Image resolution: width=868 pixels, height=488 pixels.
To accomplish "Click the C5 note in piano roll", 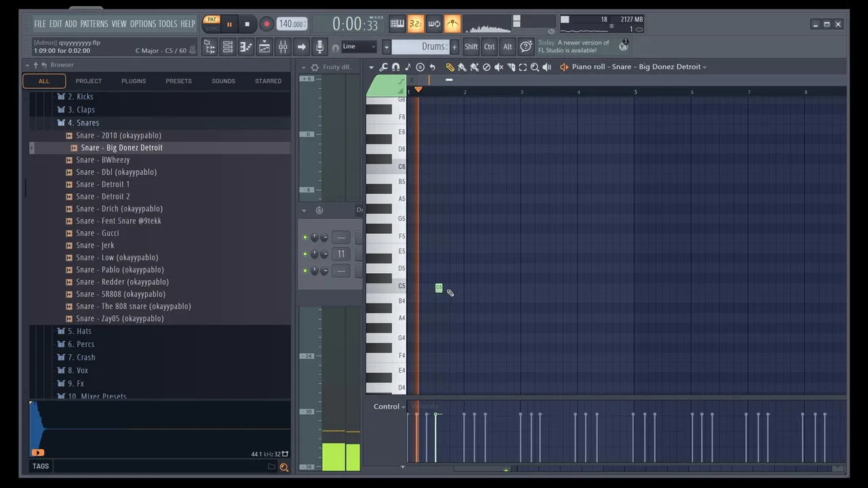I will coord(439,288).
